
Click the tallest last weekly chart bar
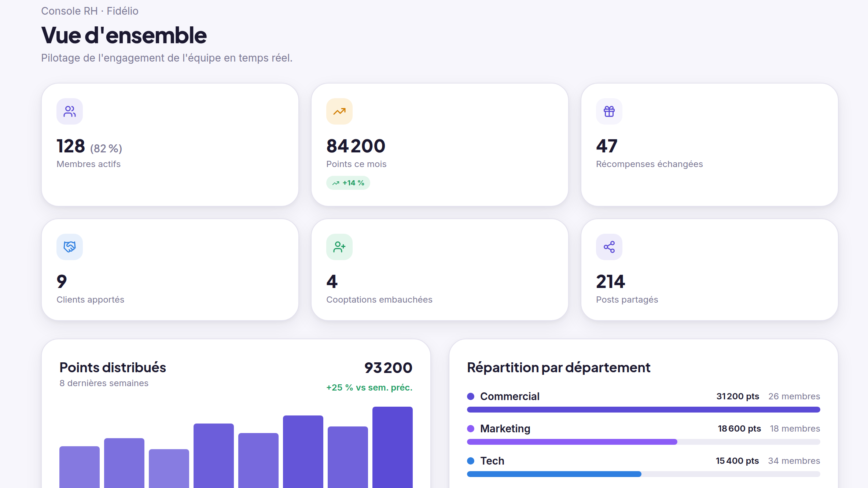coord(393,447)
